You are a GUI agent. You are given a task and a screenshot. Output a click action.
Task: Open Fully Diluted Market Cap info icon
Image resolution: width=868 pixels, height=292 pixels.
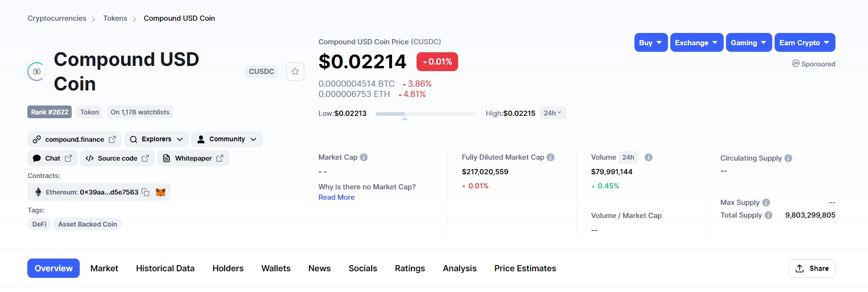(551, 157)
